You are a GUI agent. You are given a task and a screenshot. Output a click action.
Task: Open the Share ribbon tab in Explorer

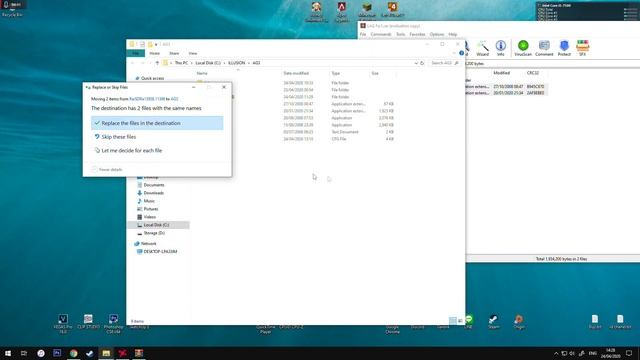coord(174,53)
